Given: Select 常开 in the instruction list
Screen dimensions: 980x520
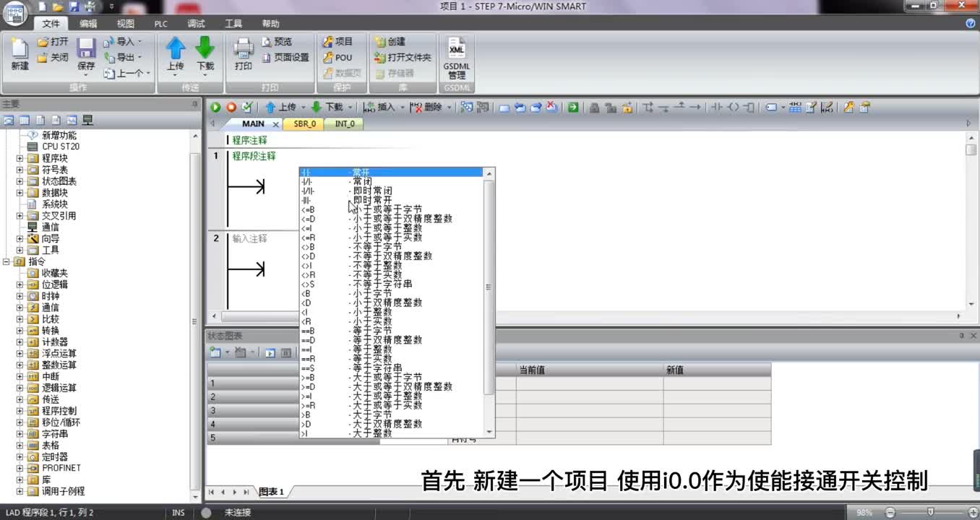Looking at the screenshot, I should [391, 172].
